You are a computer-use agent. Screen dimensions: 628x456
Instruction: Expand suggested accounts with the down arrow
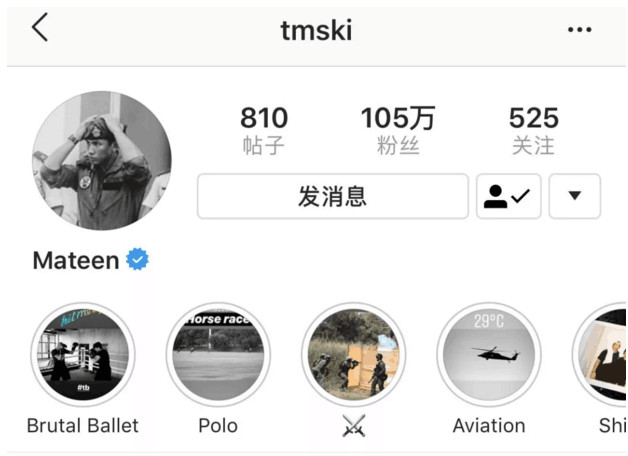[575, 196]
